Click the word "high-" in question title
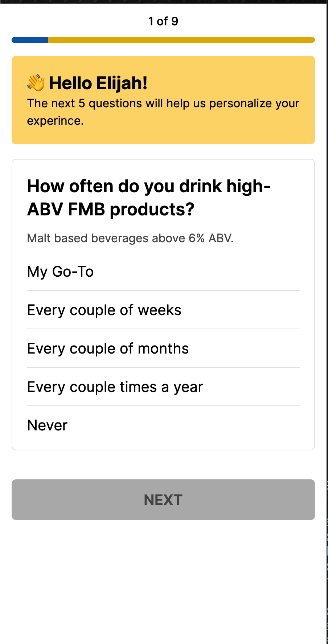Viewport: 328px width, 644px height. click(249, 186)
